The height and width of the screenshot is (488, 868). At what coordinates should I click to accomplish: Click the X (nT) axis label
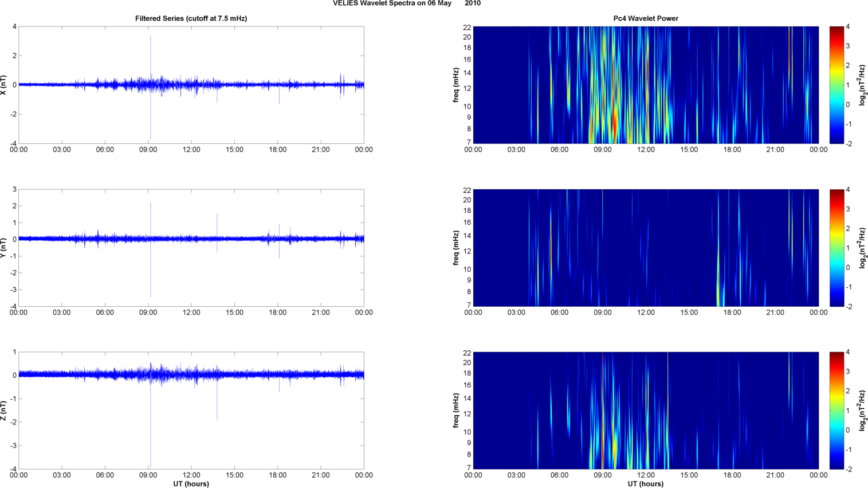pyautogui.click(x=5, y=85)
